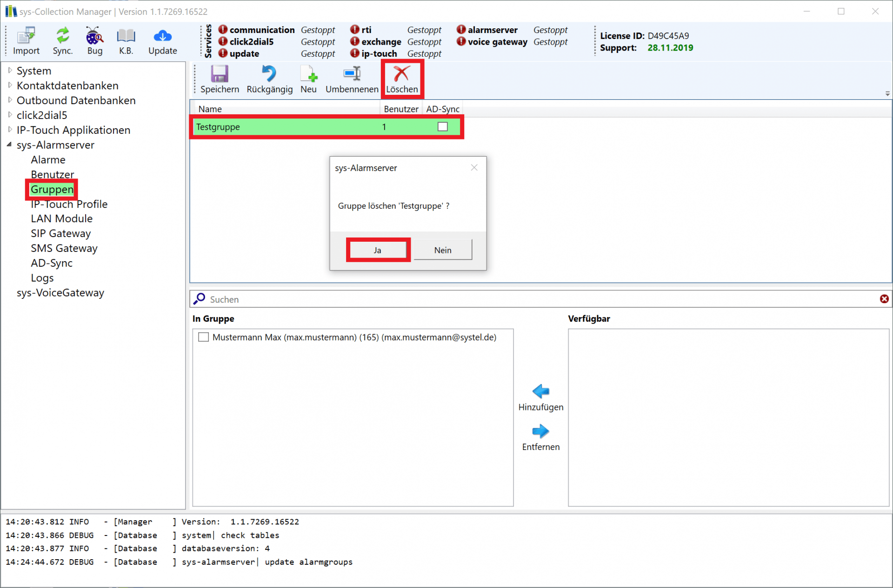
Task: Expand the System tree node
Action: tap(10, 70)
